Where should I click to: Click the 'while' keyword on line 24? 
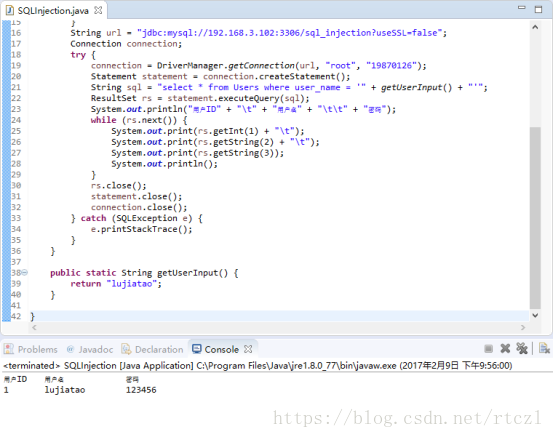[104, 120]
